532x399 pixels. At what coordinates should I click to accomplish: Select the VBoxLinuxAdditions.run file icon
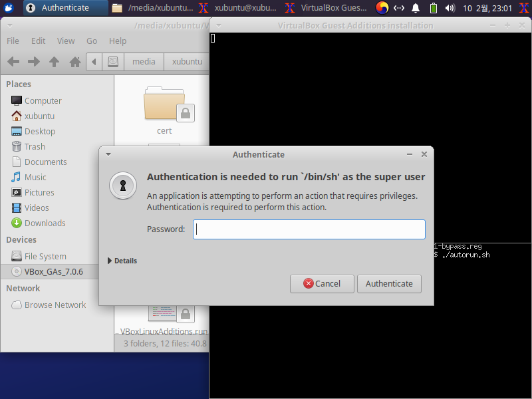pyautogui.click(x=172, y=313)
